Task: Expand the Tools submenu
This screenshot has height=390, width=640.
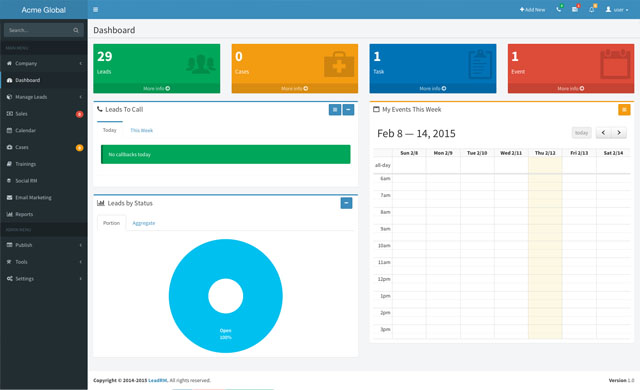Action: point(80,261)
